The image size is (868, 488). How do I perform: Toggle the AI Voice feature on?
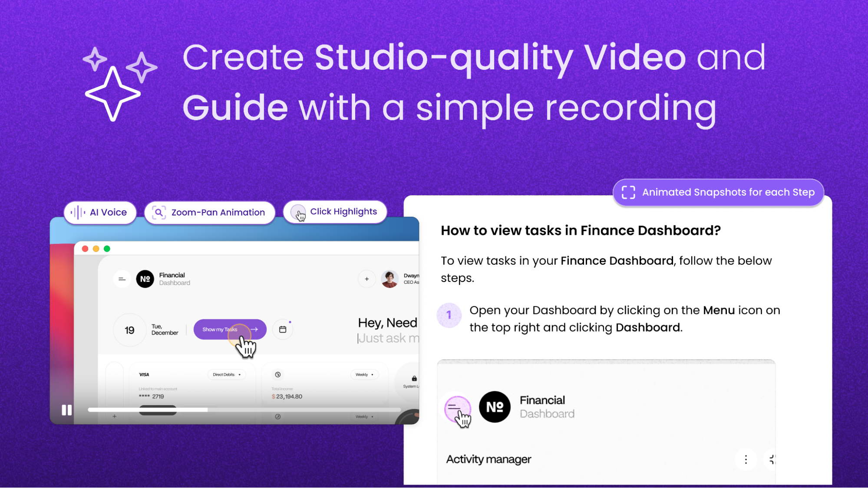(x=99, y=212)
